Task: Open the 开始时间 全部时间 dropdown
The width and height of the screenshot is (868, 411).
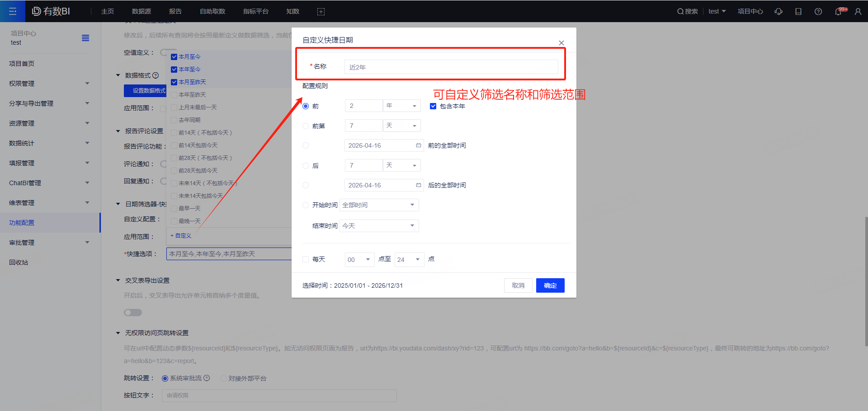Action: click(379, 205)
